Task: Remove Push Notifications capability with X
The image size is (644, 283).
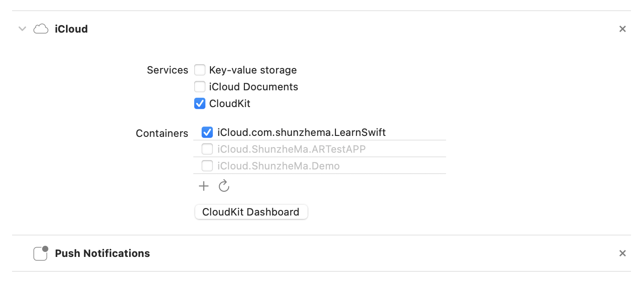Action: coord(623,253)
